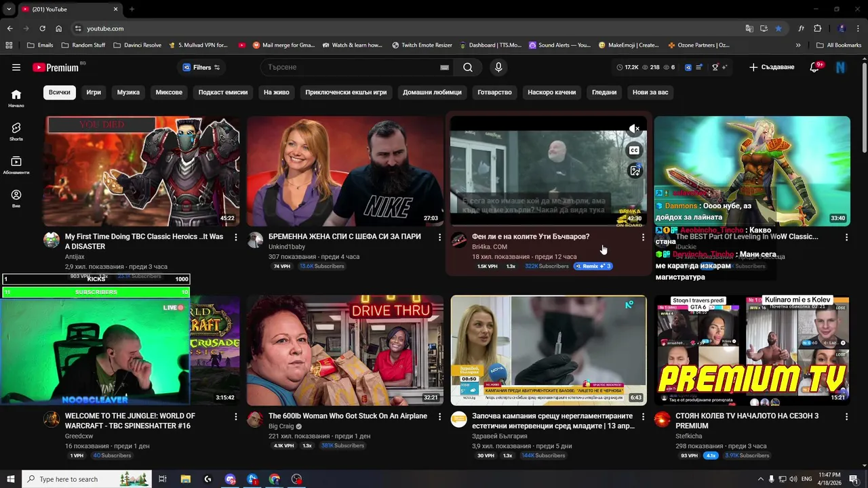Open the Chrome three-dot menu
868x488 pixels.
pos(858,28)
